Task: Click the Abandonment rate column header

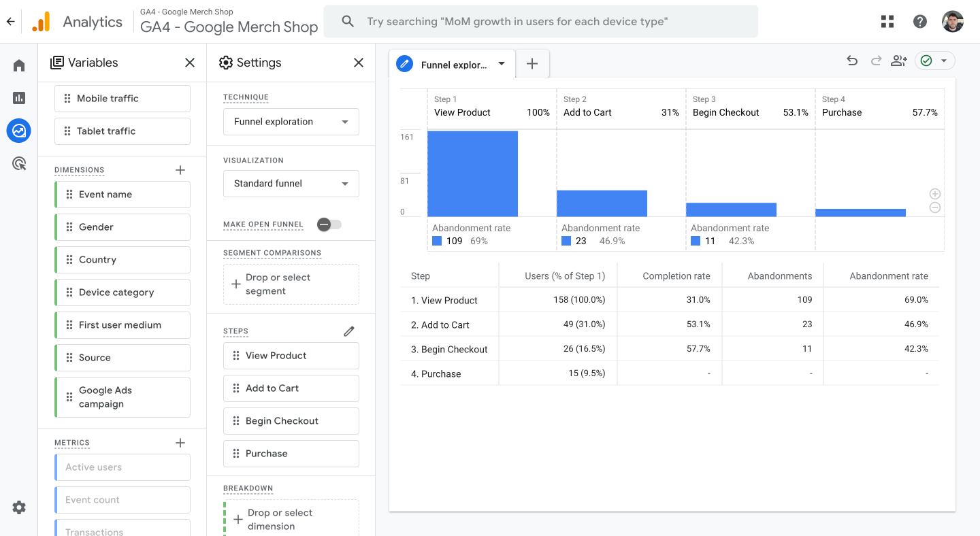Action: pos(889,276)
